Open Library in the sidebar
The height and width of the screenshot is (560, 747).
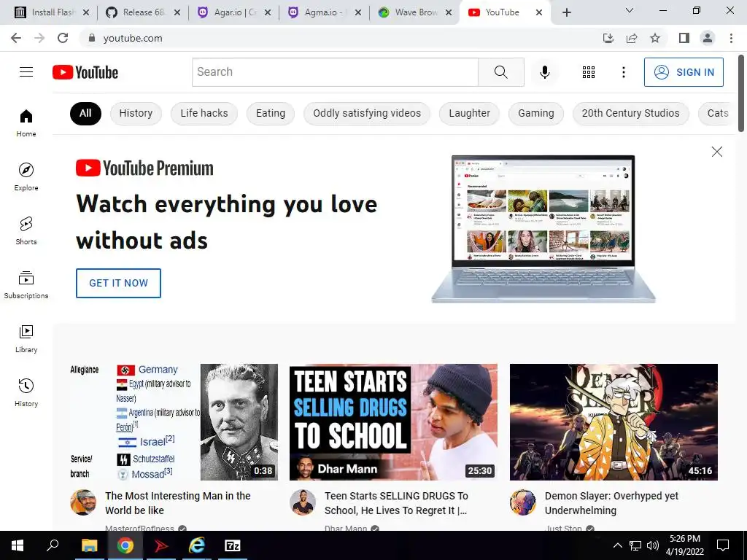click(x=26, y=338)
